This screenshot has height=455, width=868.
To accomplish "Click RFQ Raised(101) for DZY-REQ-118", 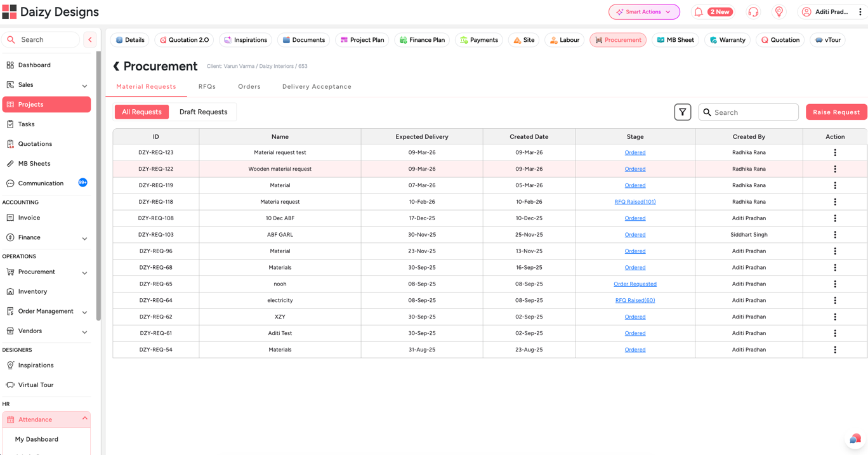I will pos(635,201).
